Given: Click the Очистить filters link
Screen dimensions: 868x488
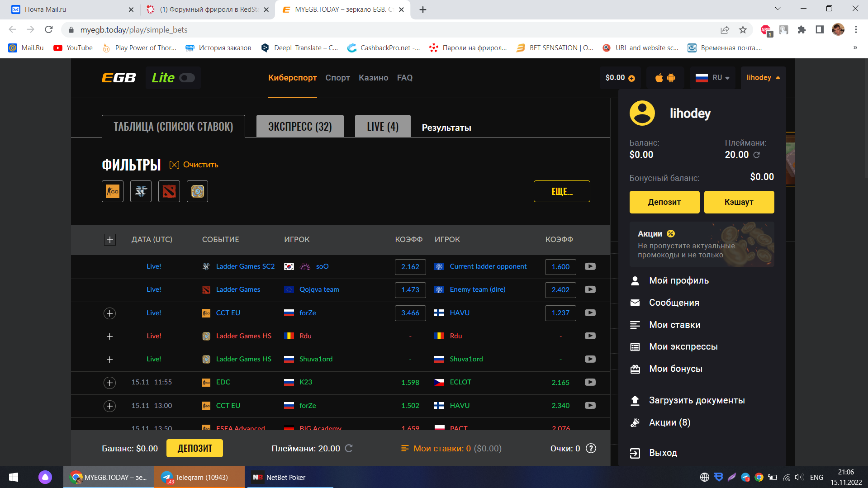Looking at the screenshot, I should (x=200, y=165).
